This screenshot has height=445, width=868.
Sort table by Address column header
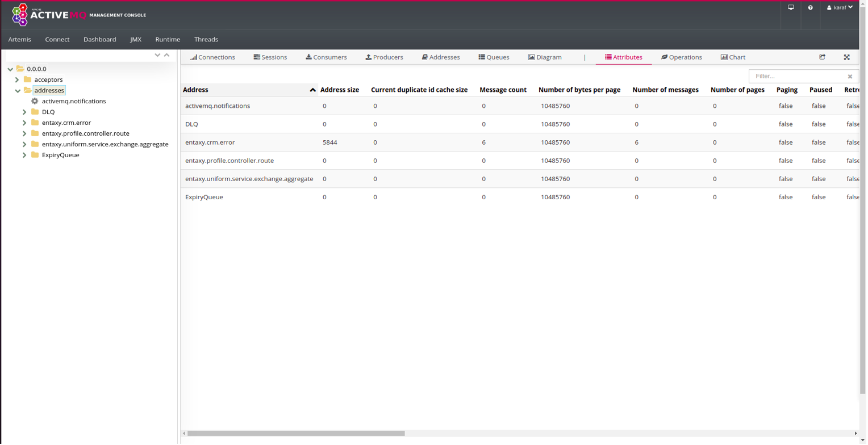tap(196, 90)
